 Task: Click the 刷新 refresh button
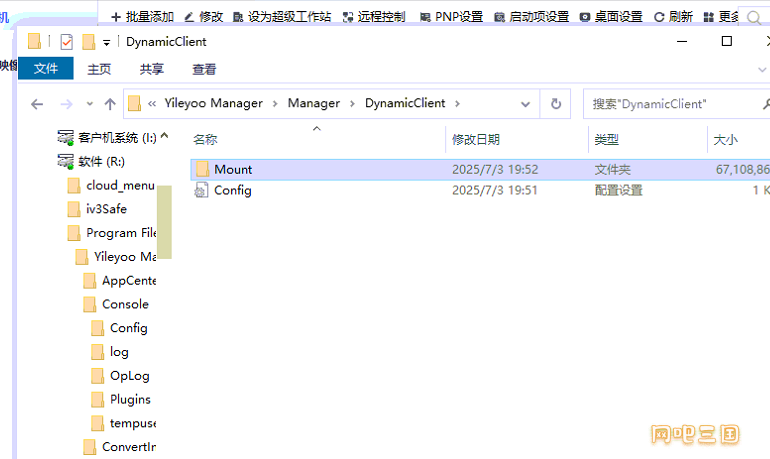click(x=673, y=17)
